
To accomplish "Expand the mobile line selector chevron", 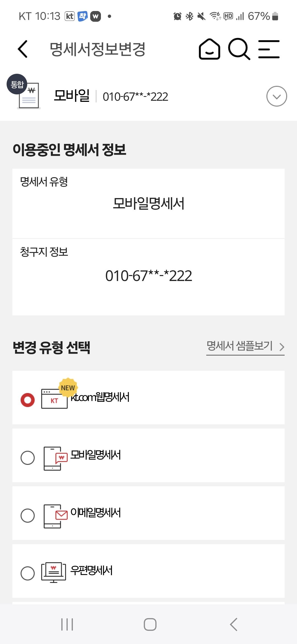I will (277, 96).
